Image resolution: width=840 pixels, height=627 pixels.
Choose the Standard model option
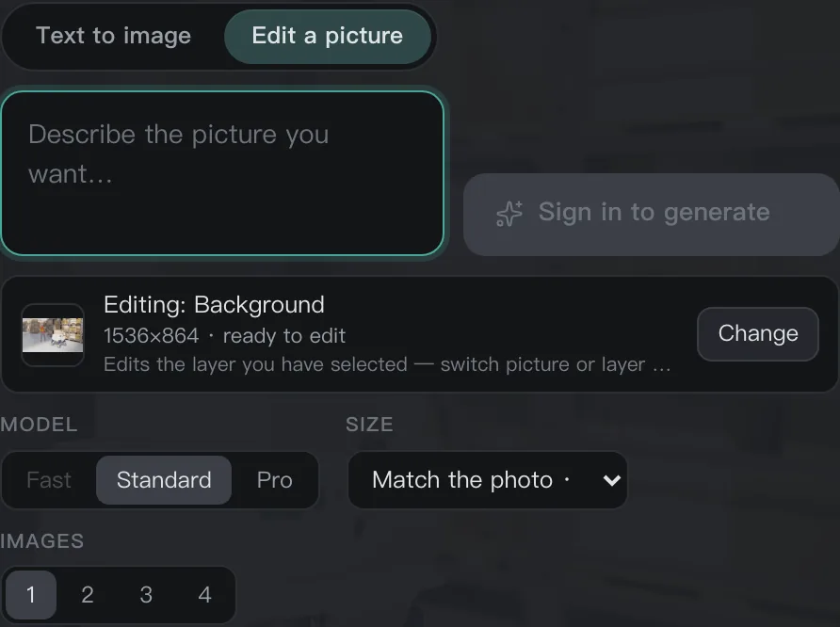[164, 480]
